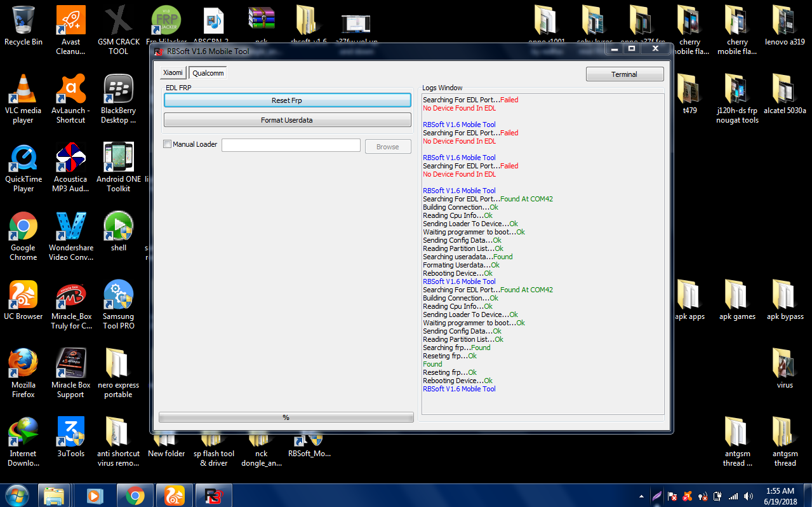
Task: Select the Qualcomm tab
Action: tap(208, 73)
